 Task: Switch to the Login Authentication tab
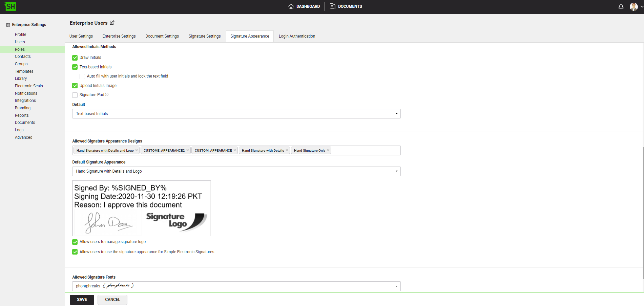click(x=297, y=36)
